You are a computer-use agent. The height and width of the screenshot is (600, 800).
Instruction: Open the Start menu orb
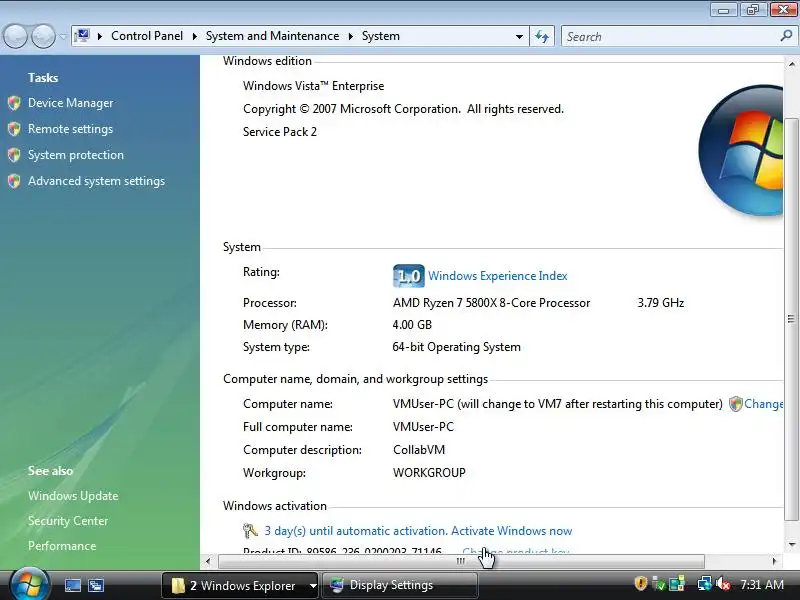pos(29,584)
